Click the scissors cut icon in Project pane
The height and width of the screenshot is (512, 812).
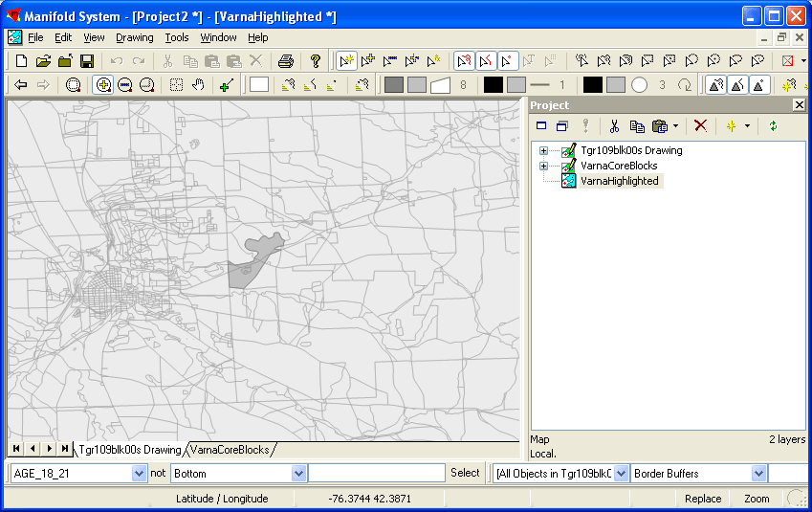(x=614, y=126)
